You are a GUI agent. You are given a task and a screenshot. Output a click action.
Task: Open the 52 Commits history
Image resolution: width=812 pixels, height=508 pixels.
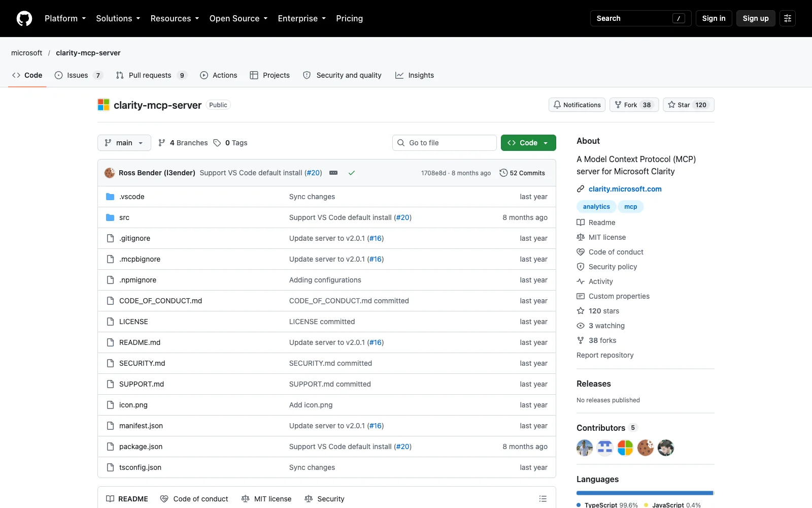point(522,173)
